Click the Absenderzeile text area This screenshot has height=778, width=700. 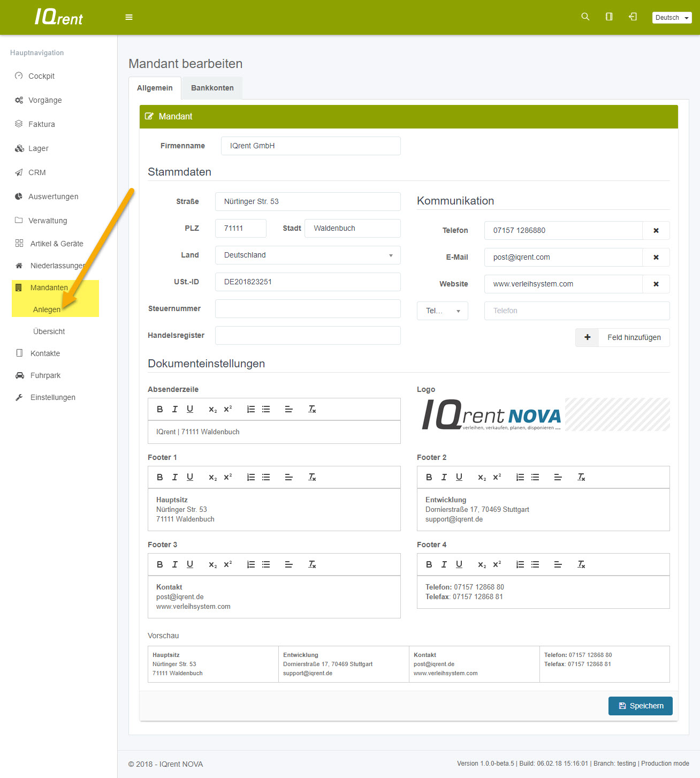click(274, 432)
